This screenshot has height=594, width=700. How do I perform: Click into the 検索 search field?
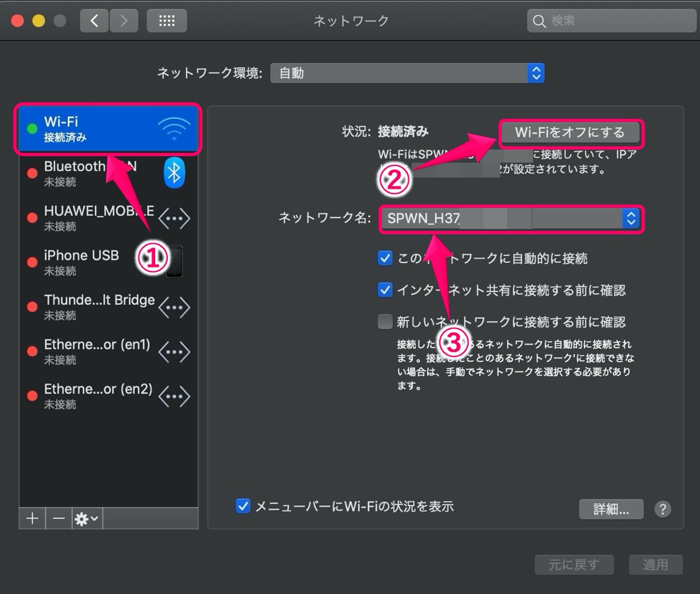tap(612, 21)
